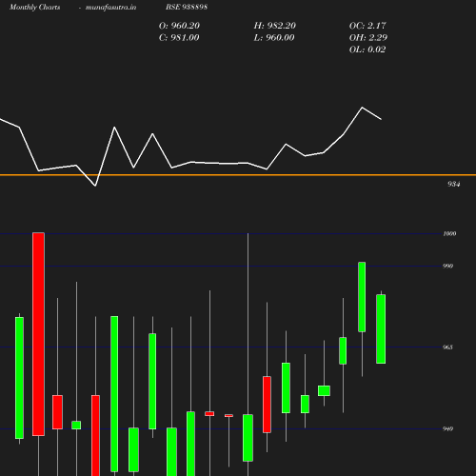
Task: Click the 965 price axis label
Action: click(x=447, y=347)
